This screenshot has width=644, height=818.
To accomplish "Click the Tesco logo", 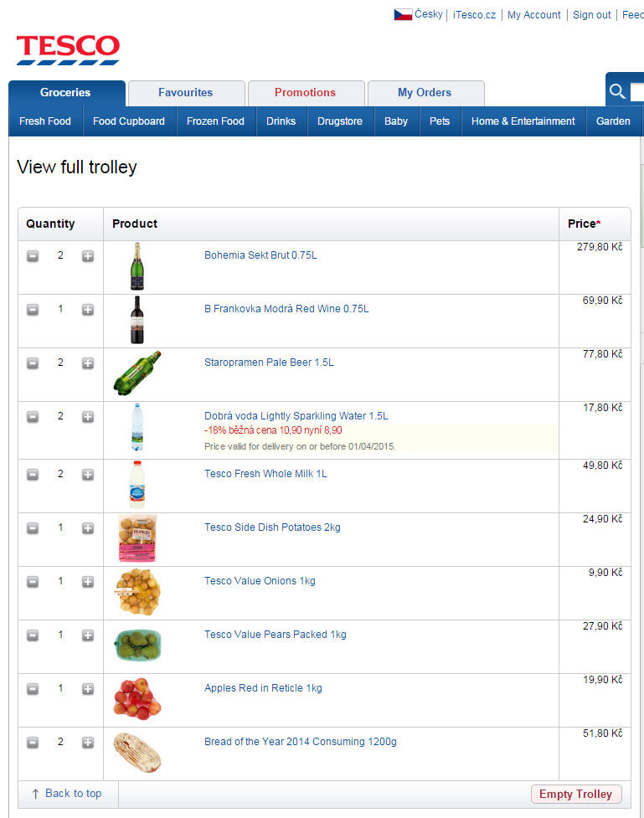I will 68,49.
